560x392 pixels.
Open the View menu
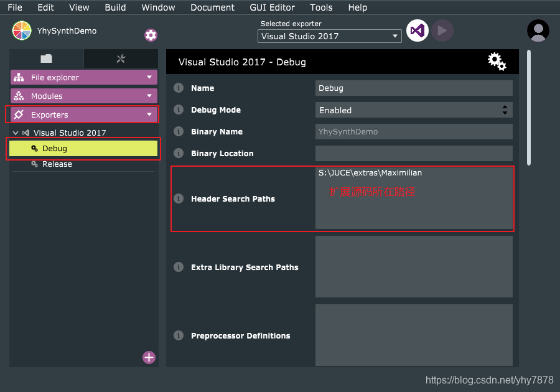click(x=79, y=7)
